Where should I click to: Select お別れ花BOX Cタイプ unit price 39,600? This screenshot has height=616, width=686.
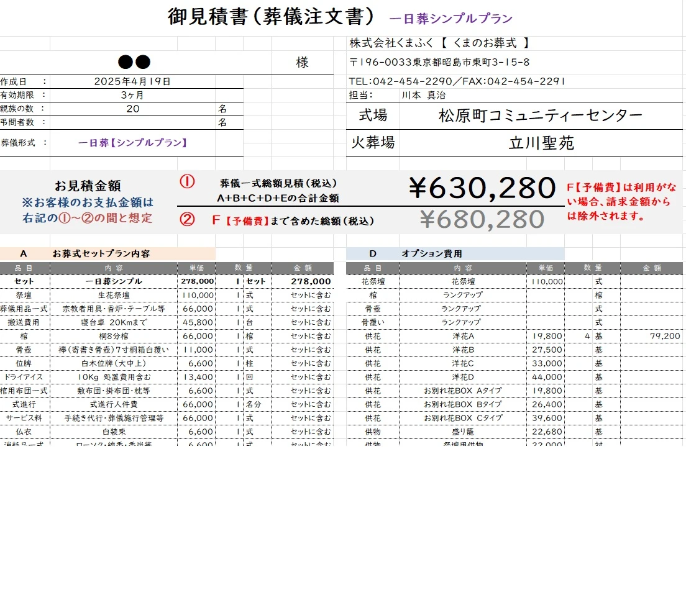pos(546,418)
